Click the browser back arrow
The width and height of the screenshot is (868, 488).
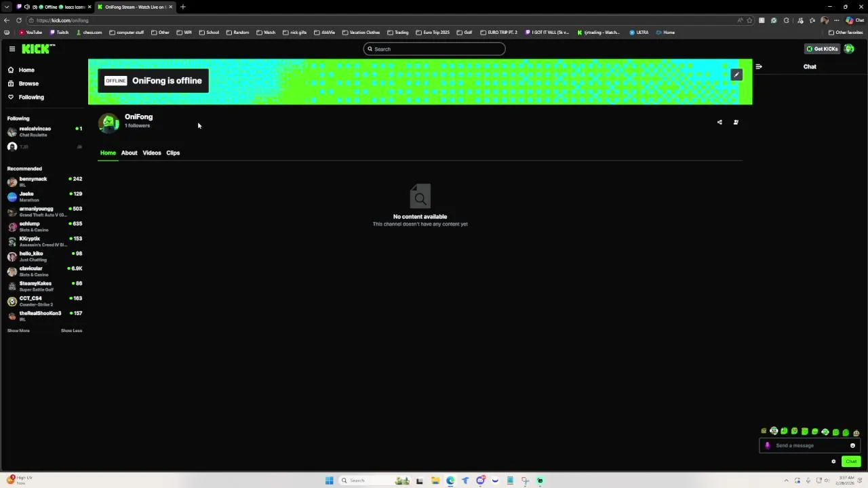[x=7, y=20]
